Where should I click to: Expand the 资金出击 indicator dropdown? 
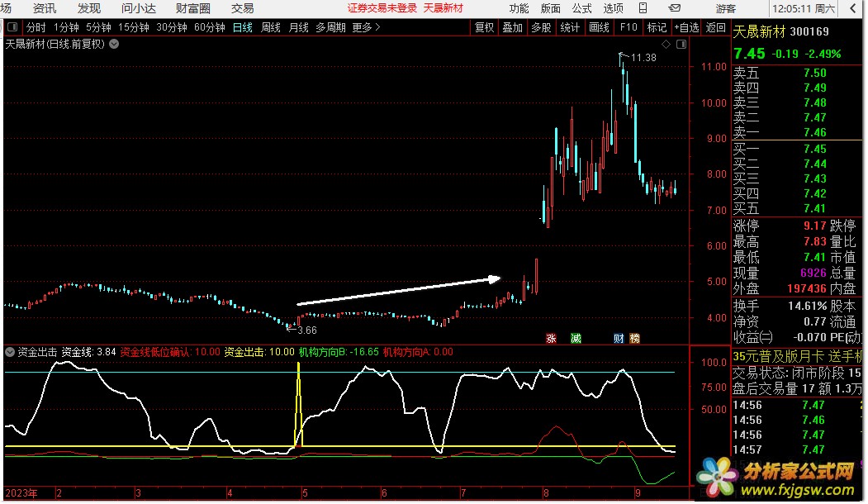pos(10,352)
